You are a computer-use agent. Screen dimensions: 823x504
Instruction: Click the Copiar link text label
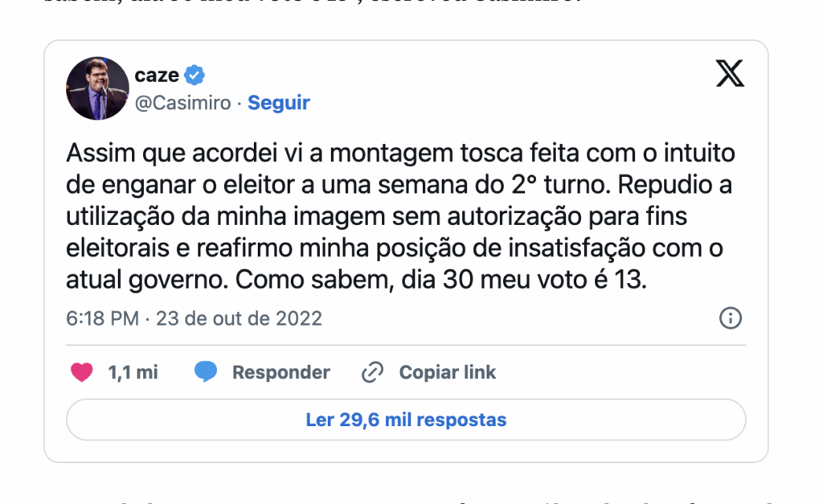(x=446, y=372)
